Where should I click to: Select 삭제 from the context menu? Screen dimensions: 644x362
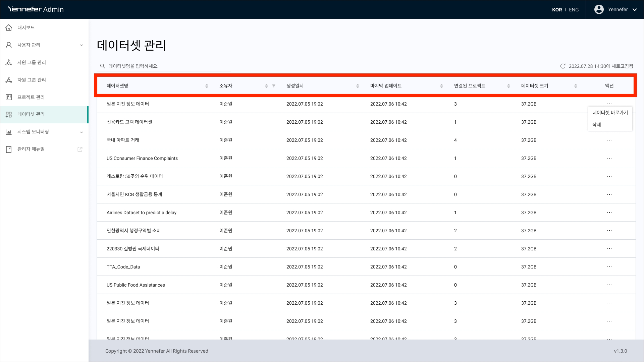point(596,125)
